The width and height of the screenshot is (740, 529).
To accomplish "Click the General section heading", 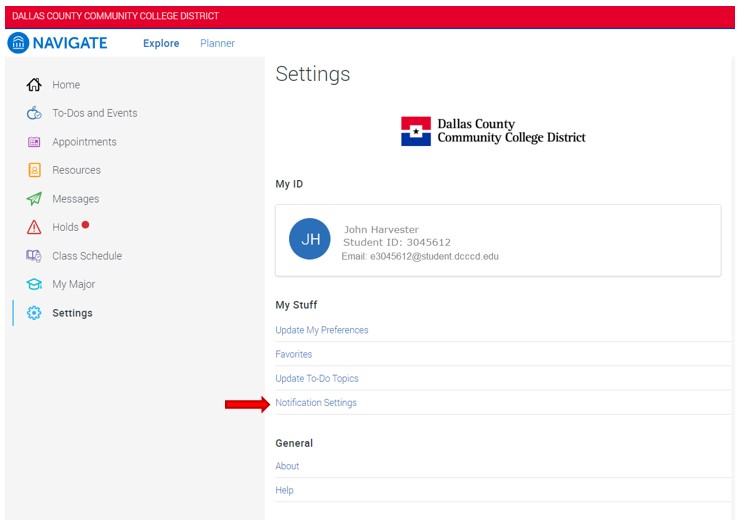I will pos(294,443).
